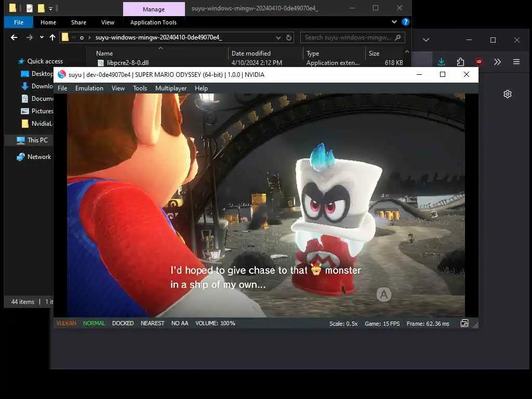
Task: Toggle the NEAREST scaling filter button
Action: click(x=152, y=323)
